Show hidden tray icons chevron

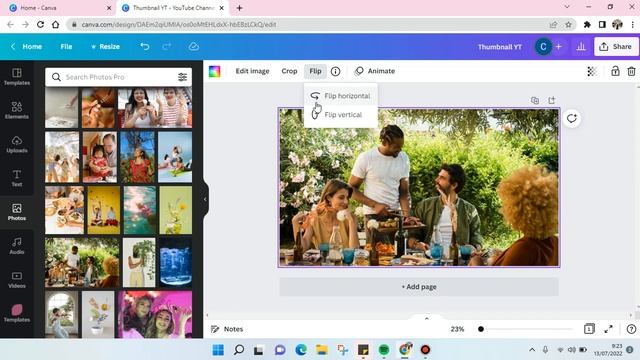click(x=532, y=350)
